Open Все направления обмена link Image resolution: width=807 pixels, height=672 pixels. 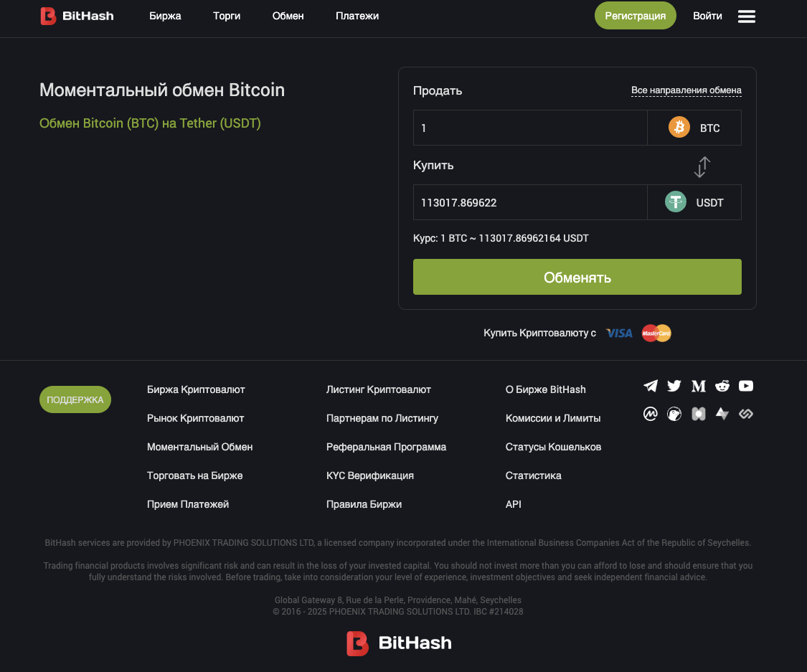(686, 90)
